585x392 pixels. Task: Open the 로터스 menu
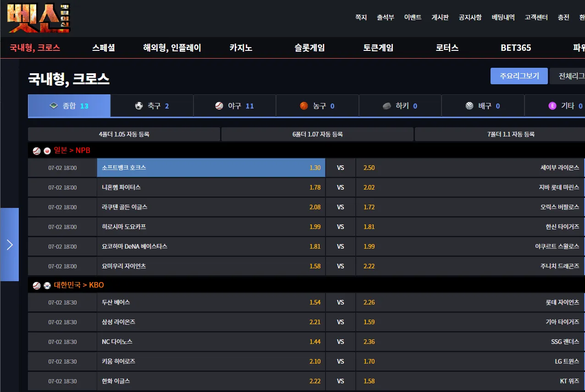(x=447, y=48)
